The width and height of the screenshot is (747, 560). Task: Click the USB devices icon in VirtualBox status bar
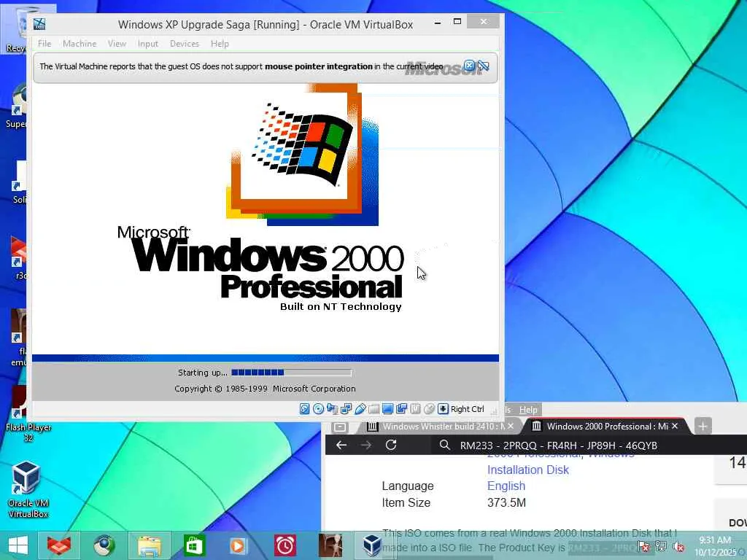(360, 408)
